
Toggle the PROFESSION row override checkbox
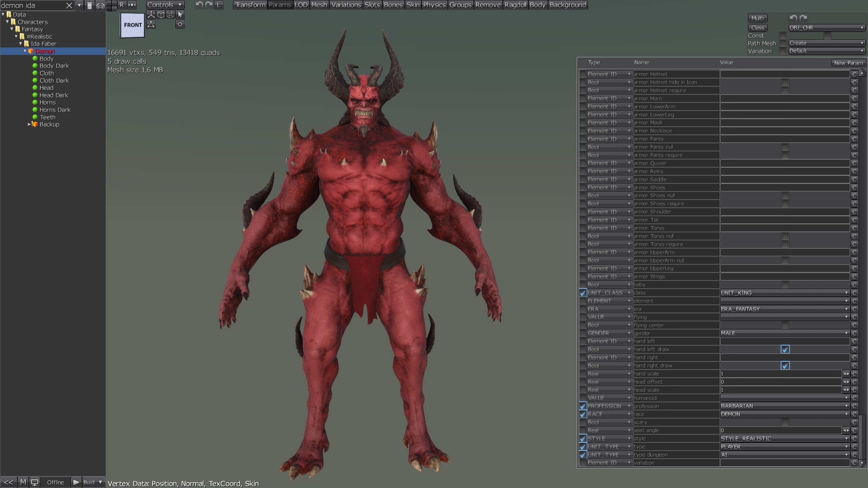(583, 406)
